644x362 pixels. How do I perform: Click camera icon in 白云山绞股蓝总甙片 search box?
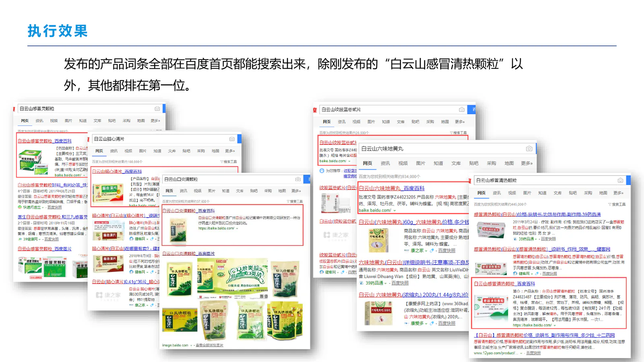(462, 109)
